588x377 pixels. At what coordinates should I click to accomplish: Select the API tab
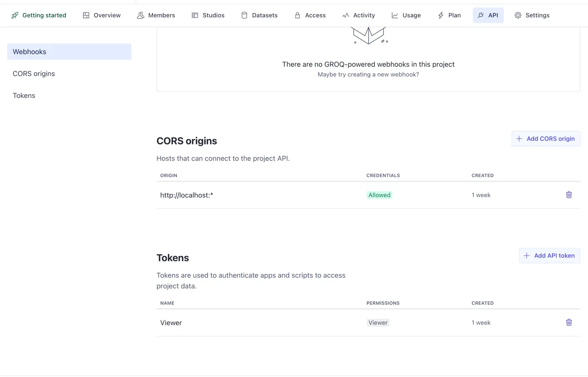tap(488, 15)
